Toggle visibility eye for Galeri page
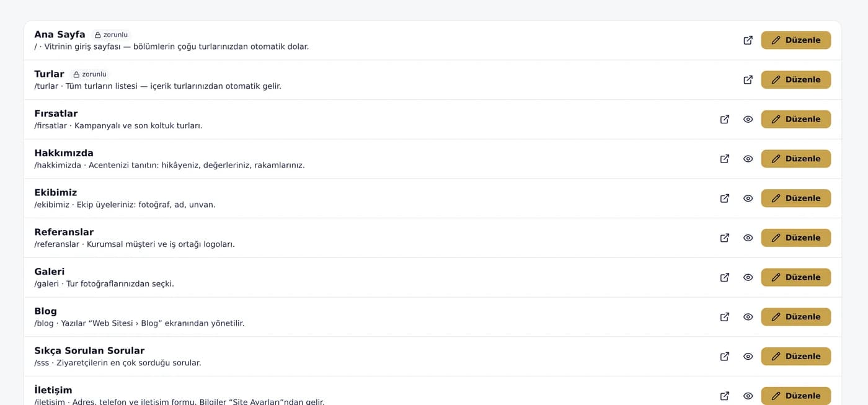 coord(748,277)
